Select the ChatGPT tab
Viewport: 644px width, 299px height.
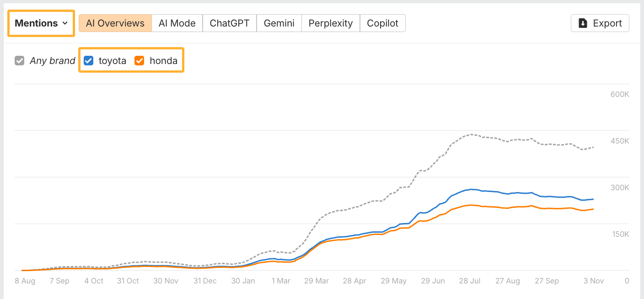tap(229, 23)
